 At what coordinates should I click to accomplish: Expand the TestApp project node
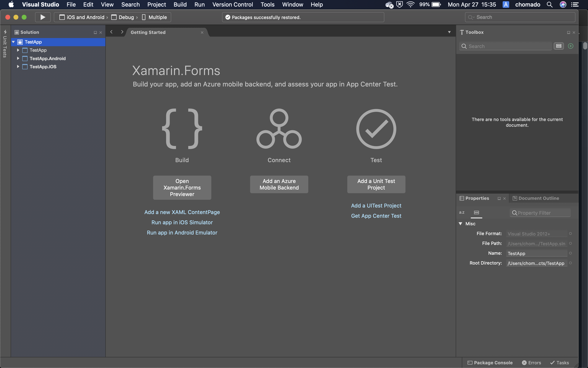click(x=18, y=50)
